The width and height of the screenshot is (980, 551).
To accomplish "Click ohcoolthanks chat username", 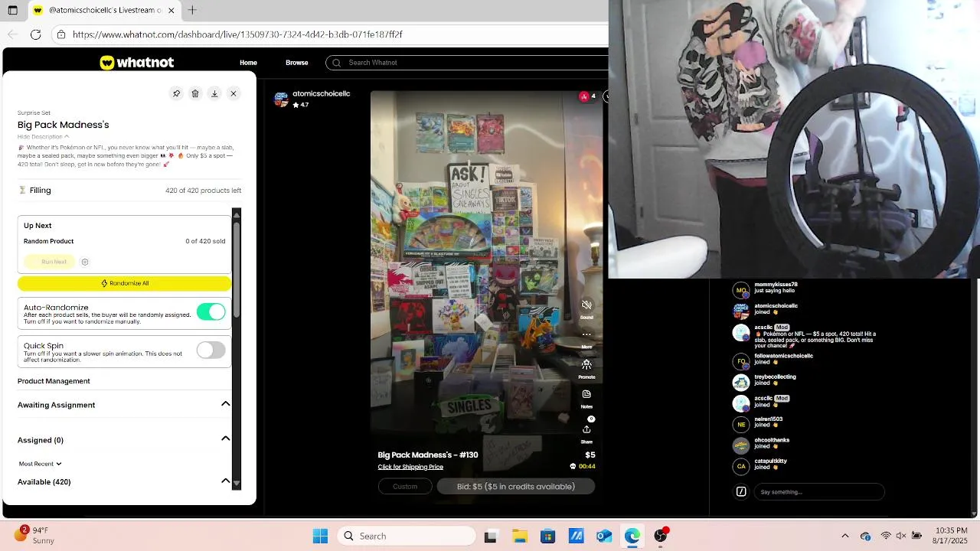I will [772, 440].
